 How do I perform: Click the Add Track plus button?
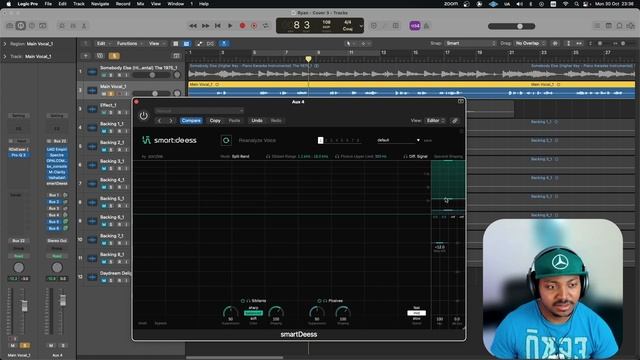tap(86, 56)
